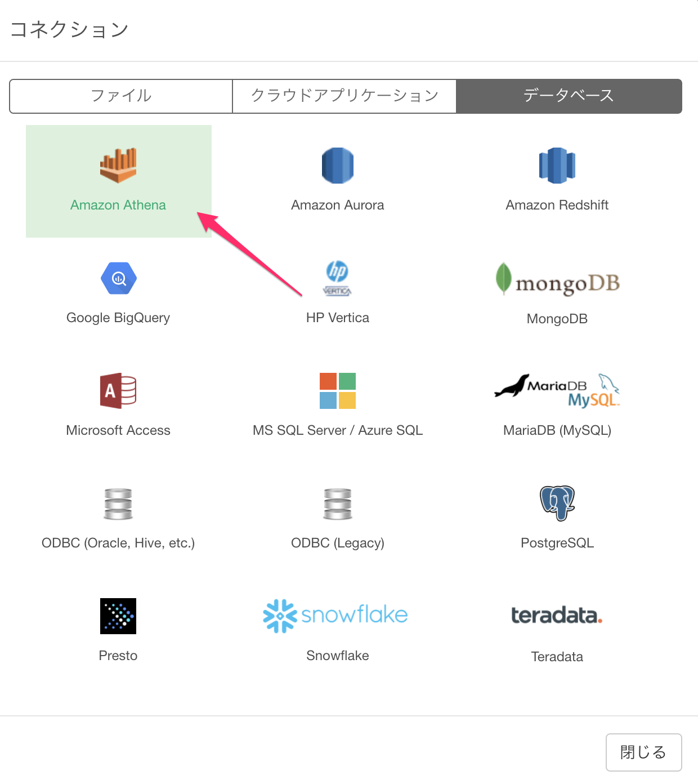
Task: Switch to the ファイル tab
Action: [x=121, y=96]
